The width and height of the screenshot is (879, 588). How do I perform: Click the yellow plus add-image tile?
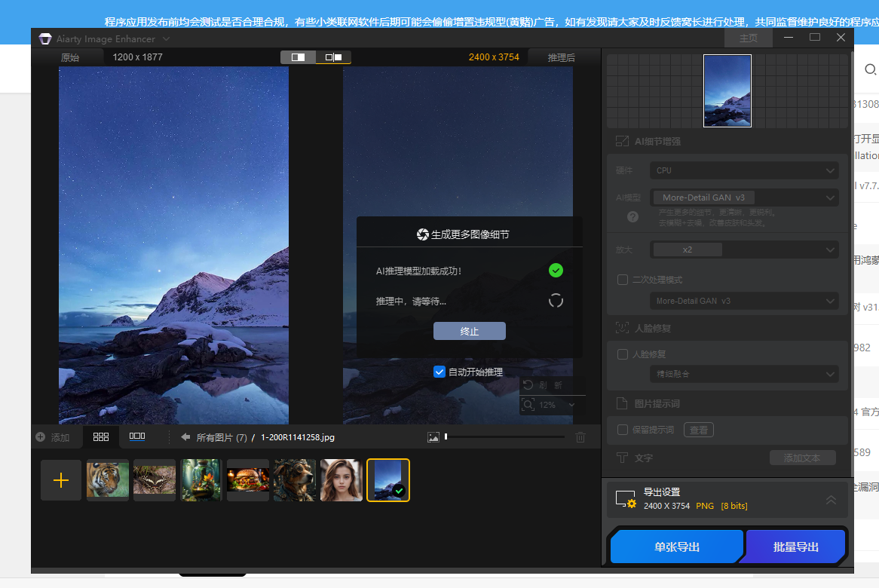click(x=61, y=480)
